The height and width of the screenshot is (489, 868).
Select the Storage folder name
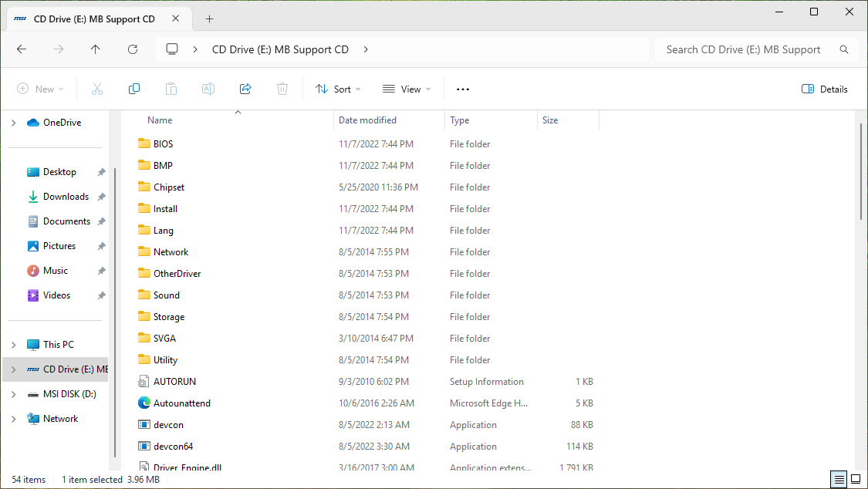pos(169,316)
